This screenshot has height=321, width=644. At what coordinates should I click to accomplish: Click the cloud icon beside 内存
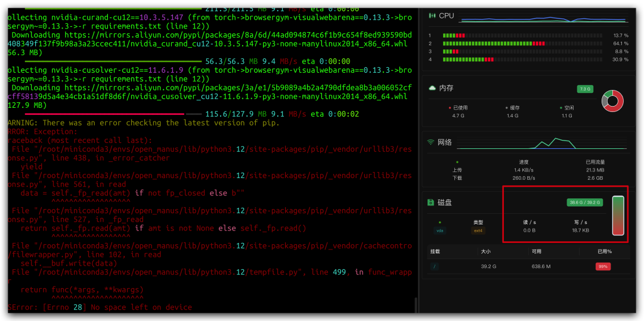(432, 88)
